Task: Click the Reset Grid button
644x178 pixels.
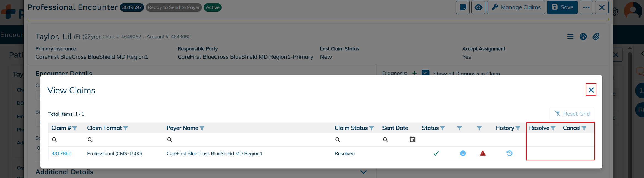Action: 572,114
